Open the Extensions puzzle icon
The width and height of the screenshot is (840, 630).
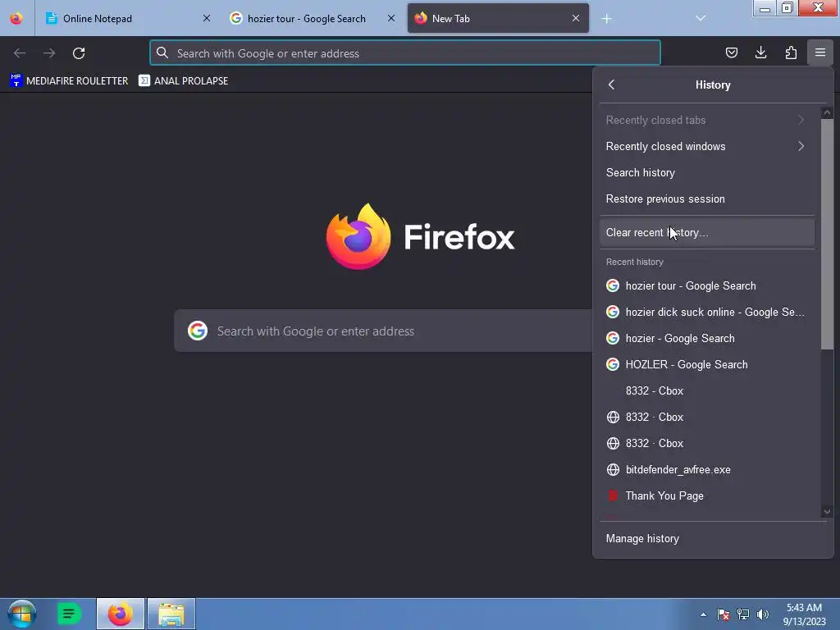pos(791,52)
